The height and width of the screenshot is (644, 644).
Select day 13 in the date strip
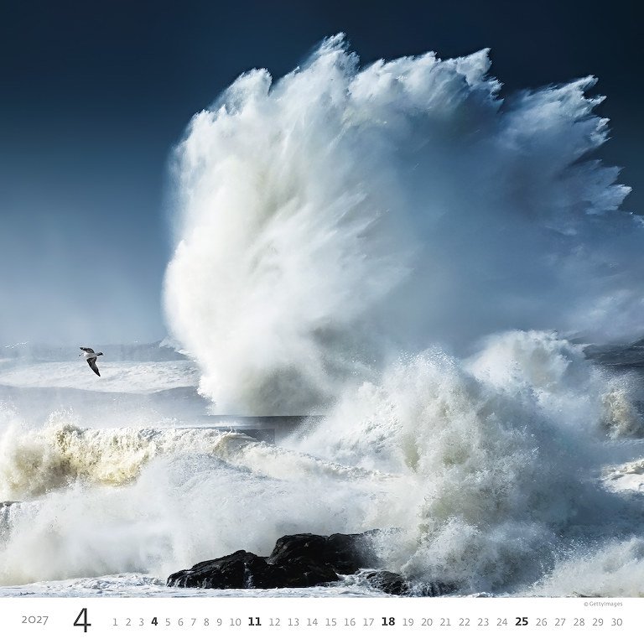click(x=293, y=622)
